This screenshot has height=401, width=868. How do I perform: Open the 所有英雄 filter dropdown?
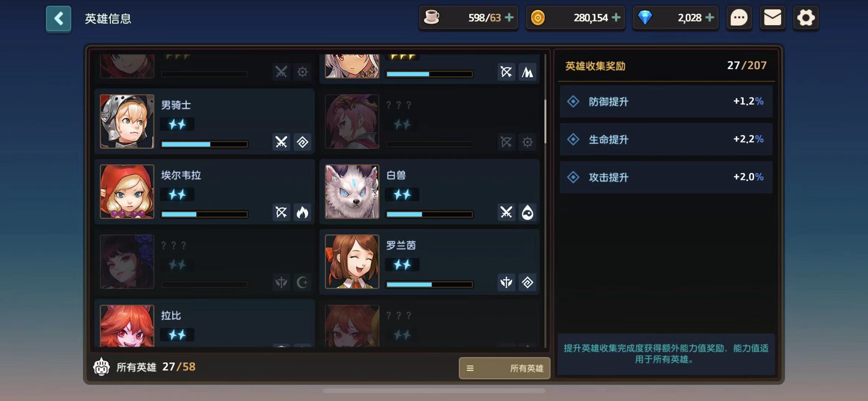[x=504, y=368]
